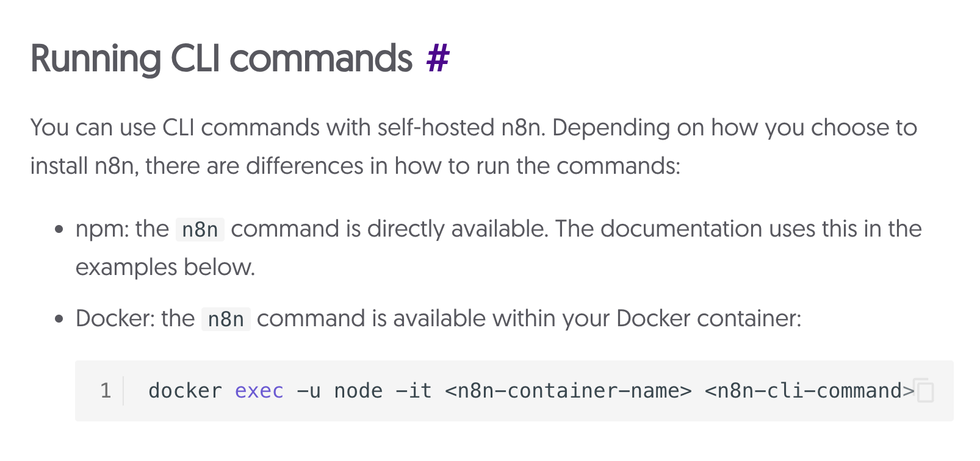
Task: Click the inline n8n code in Docker bullet
Action: pyautogui.click(x=226, y=320)
